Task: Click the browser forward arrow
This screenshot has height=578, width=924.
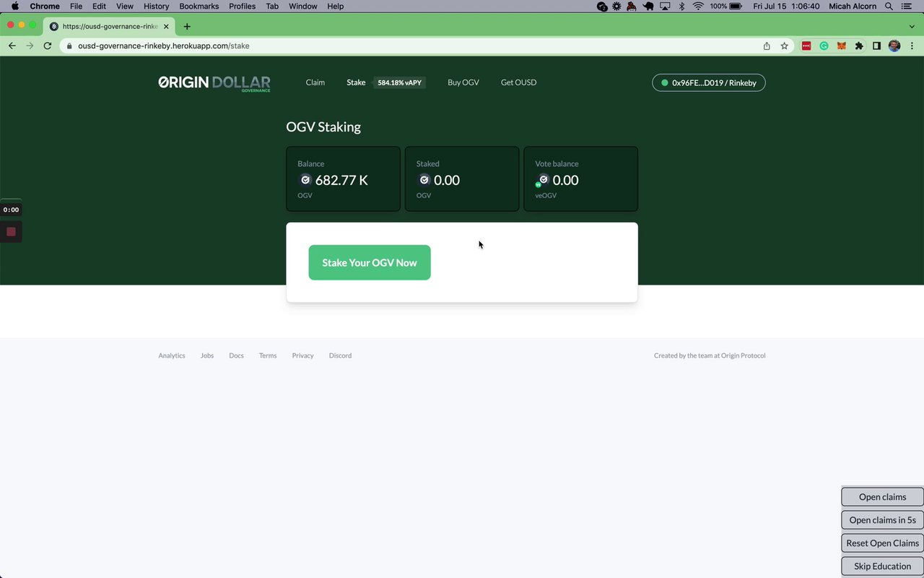Action: pyautogui.click(x=30, y=46)
